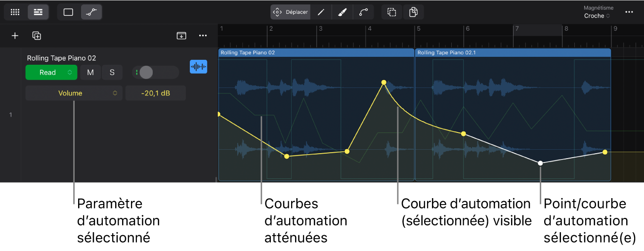Click the copy clipboard icon
Image resolution: width=644 pixels, height=251 pixels.
click(413, 12)
